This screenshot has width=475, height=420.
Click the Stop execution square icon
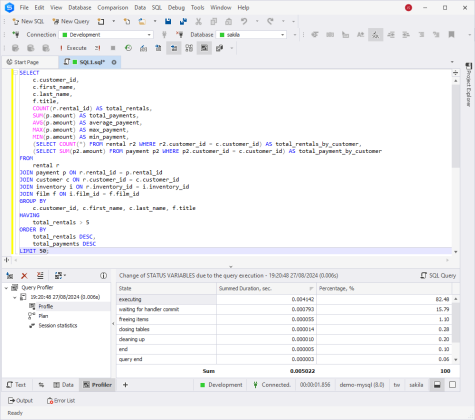pos(113,48)
